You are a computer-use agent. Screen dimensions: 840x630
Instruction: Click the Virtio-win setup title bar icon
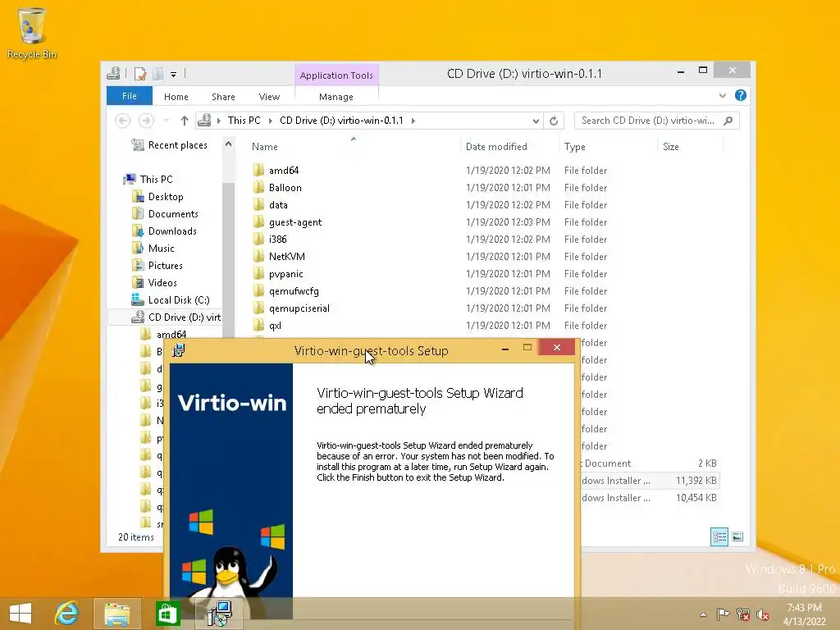pos(178,350)
